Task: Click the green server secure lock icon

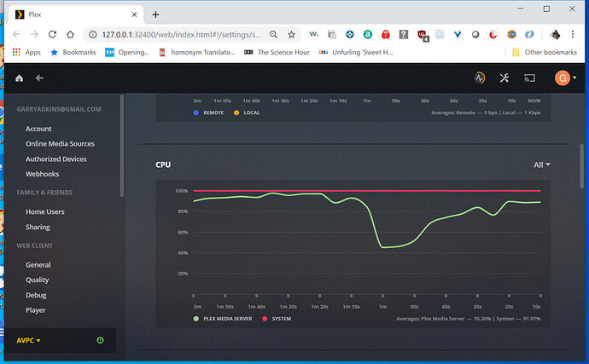Action: (x=100, y=340)
